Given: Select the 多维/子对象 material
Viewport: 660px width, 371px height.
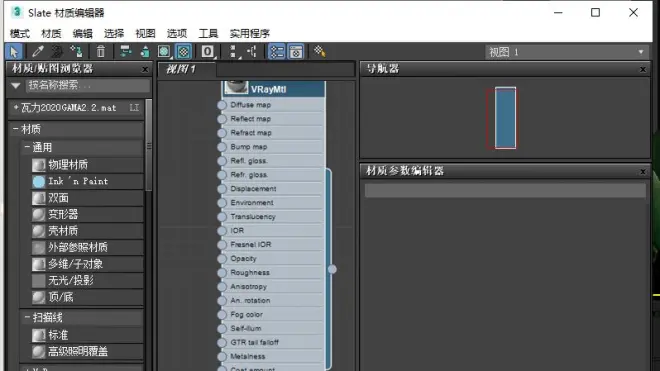Looking at the screenshot, I should [87, 264].
